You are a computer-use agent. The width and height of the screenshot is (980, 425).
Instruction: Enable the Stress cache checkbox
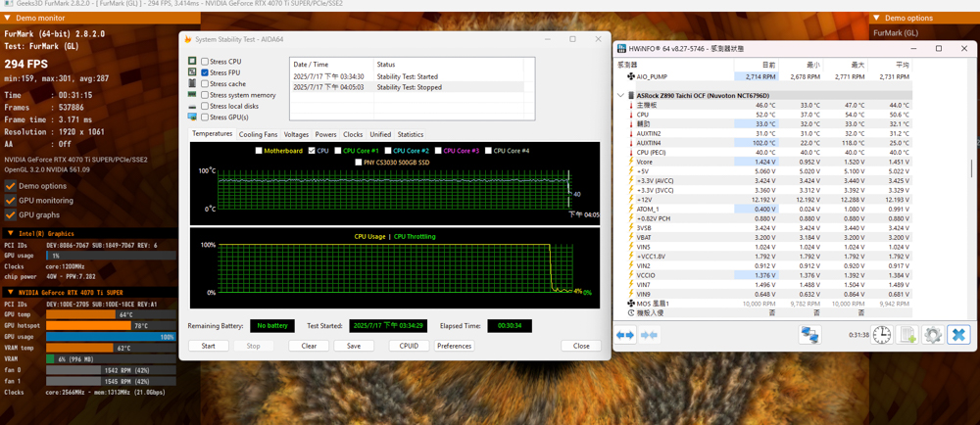205,83
